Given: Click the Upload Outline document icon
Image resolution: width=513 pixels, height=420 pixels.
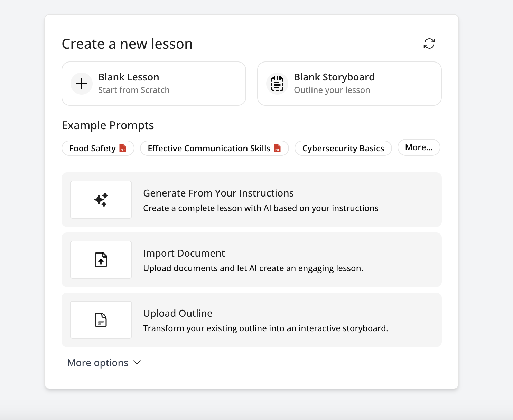Looking at the screenshot, I should point(101,320).
